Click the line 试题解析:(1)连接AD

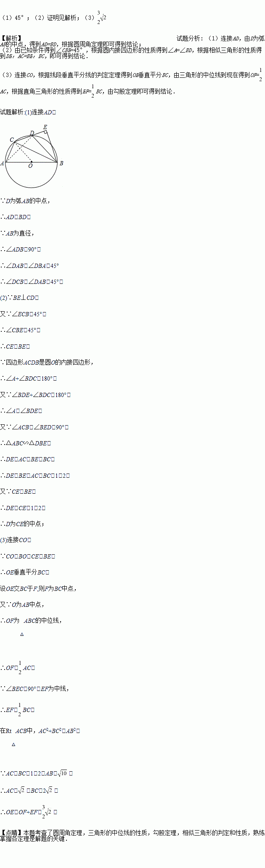click(28, 112)
